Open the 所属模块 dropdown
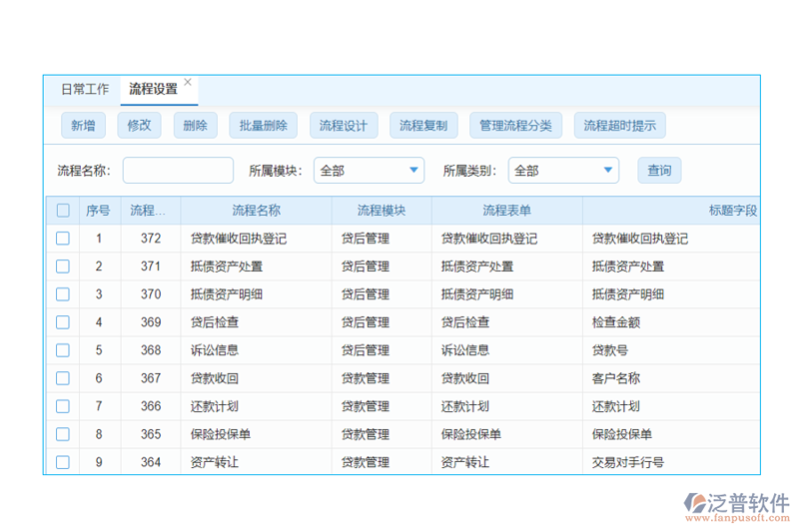 [369, 170]
